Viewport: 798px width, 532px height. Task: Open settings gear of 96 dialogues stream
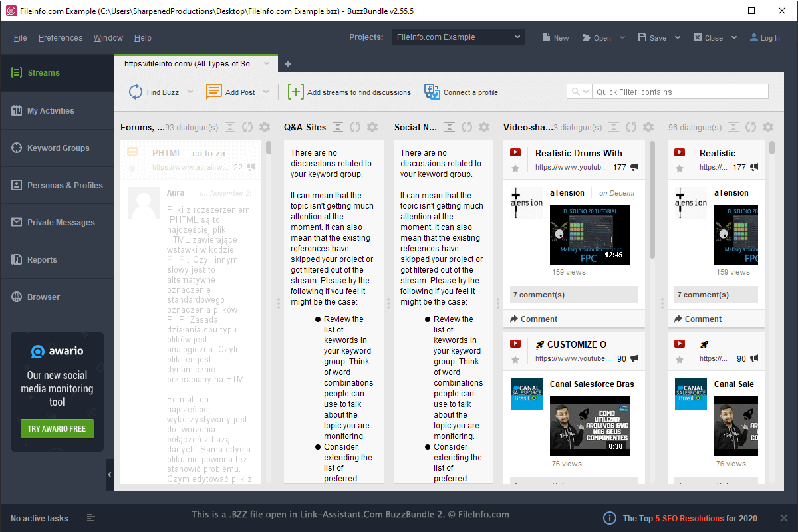(768, 127)
